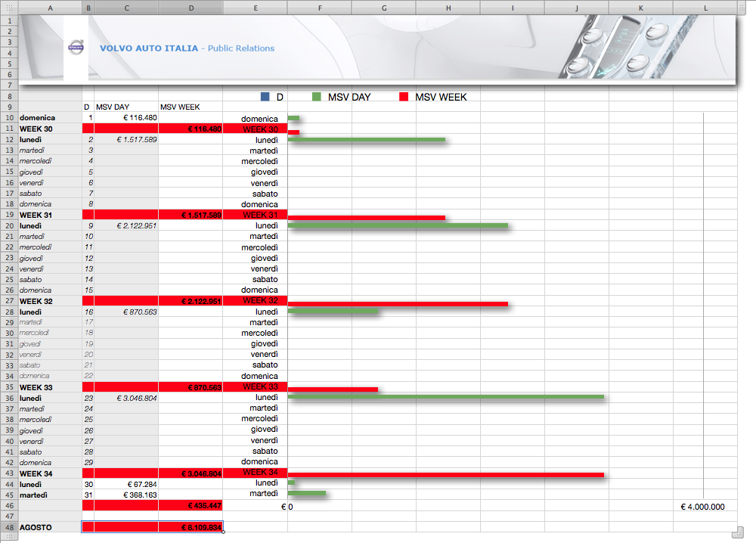Image resolution: width=756 pixels, height=543 pixels.
Task: Select the AGOSTO total € 8.109.834 cell
Action: click(x=191, y=527)
